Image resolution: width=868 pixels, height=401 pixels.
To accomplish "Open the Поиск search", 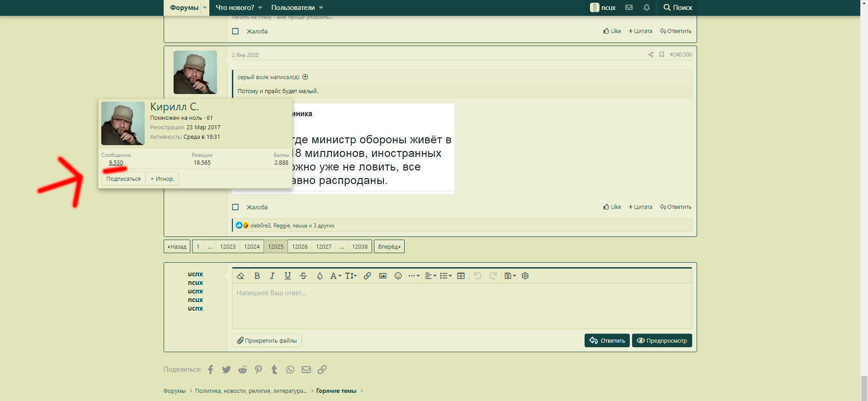I will coord(678,8).
